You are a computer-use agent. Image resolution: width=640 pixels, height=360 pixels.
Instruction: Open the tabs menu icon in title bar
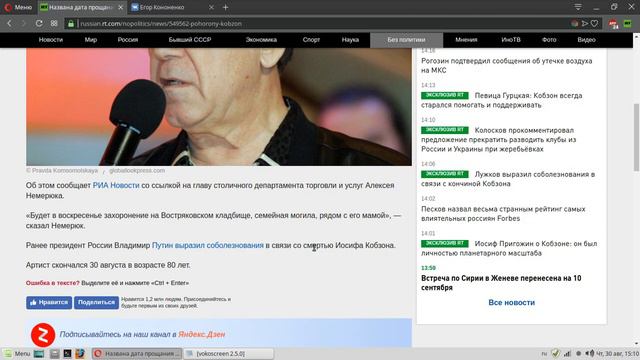(578, 7)
